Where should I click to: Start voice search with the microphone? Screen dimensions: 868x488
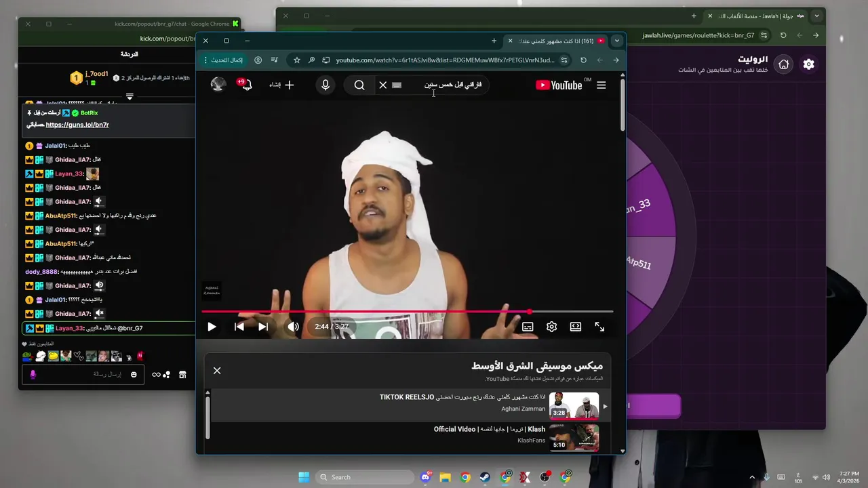[x=325, y=85]
